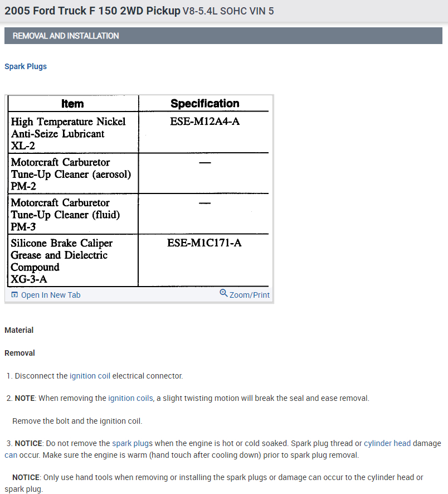Click the 2005 Ford Truck F 150 title
Image resolution: width=448 pixels, height=494 pixels.
click(x=92, y=11)
